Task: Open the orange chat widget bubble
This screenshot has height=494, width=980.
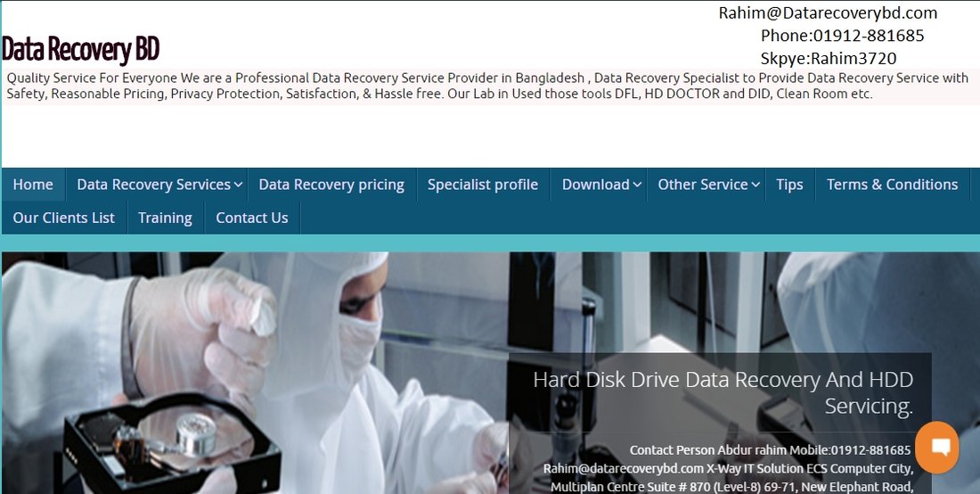Action: pos(936,447)
